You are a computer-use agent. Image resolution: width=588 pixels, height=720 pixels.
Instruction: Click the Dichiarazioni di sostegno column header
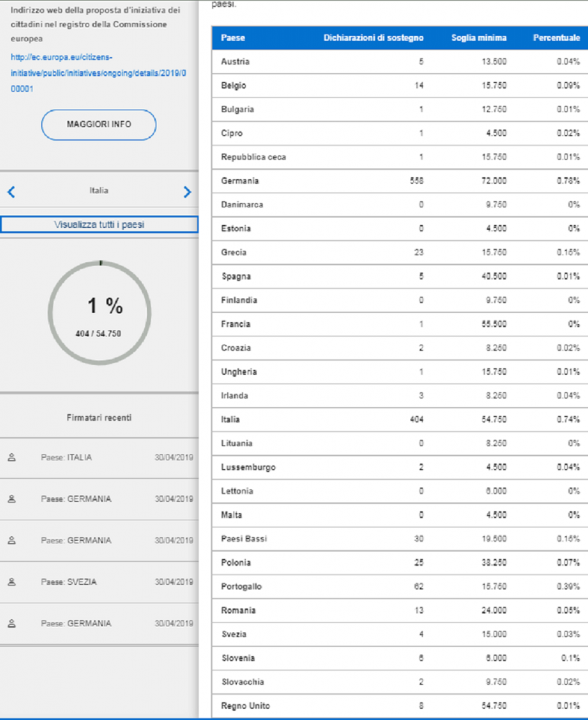pos(373,38)
